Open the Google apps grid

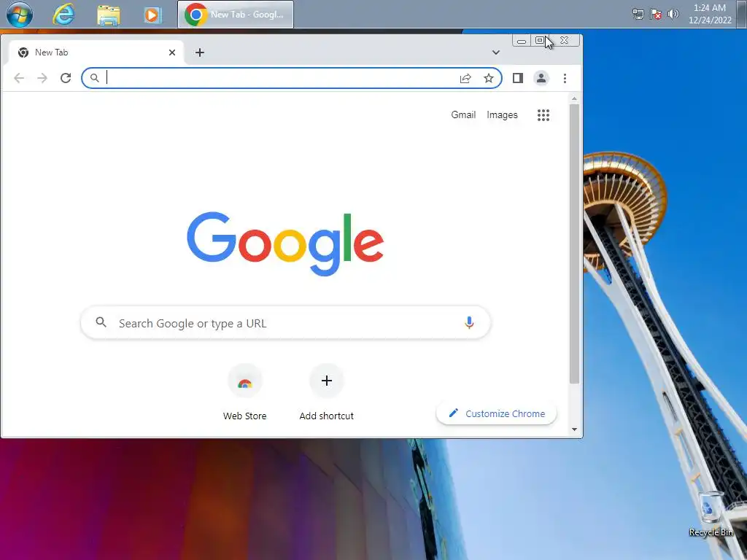[543, 114]
